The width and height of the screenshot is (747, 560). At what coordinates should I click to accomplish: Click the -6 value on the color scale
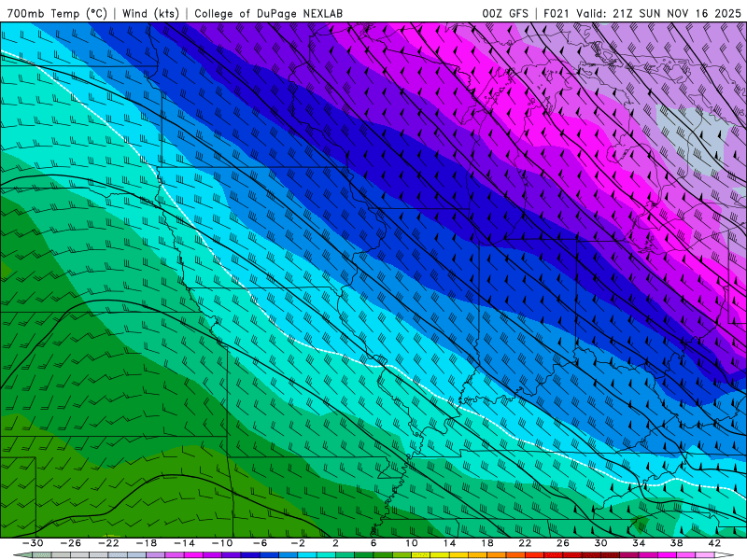260,543
